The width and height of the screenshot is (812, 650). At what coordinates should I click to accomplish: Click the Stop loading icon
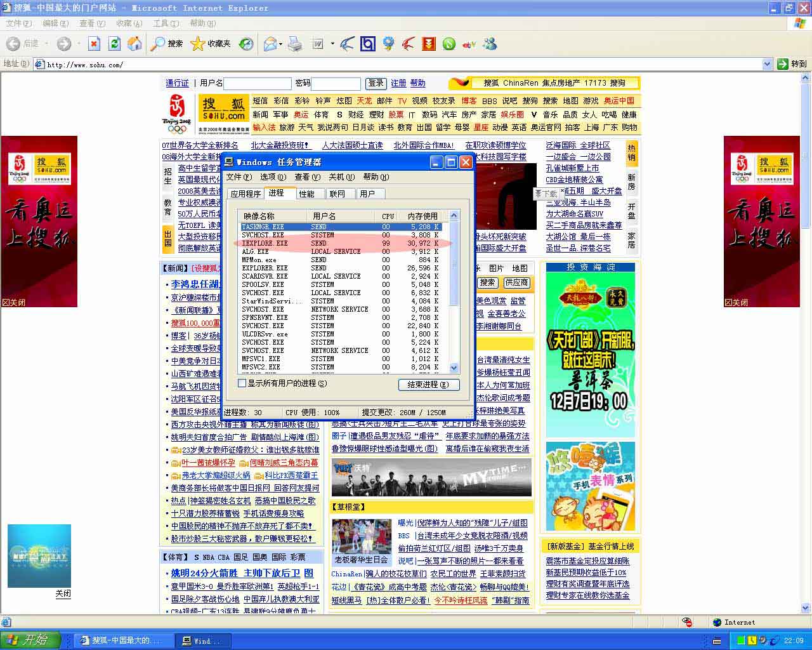(x=94, y=44)
